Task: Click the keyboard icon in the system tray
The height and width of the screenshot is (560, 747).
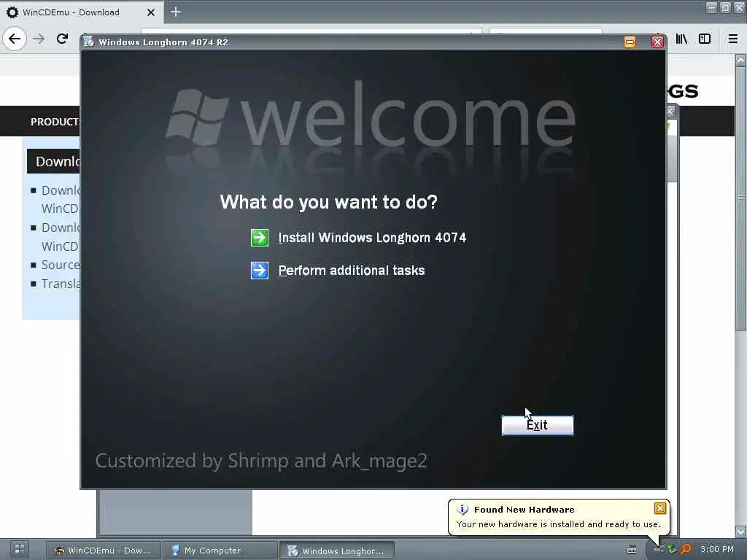Action: (631, 550)
